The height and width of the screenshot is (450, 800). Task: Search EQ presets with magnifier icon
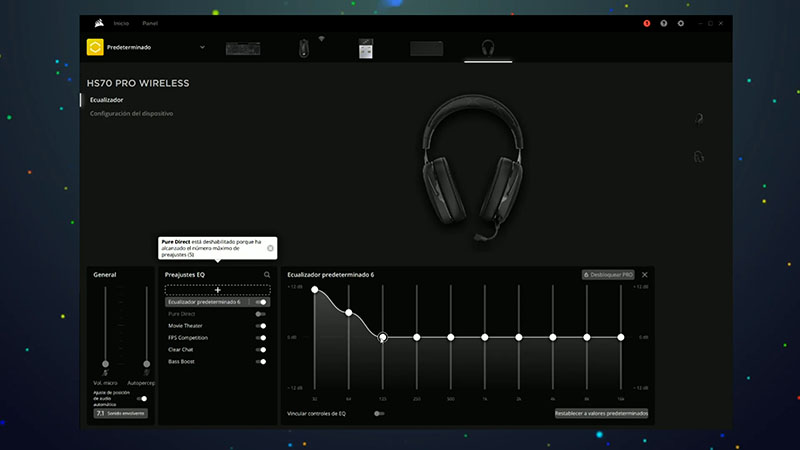pyautogui.click(x=267, y=274)
